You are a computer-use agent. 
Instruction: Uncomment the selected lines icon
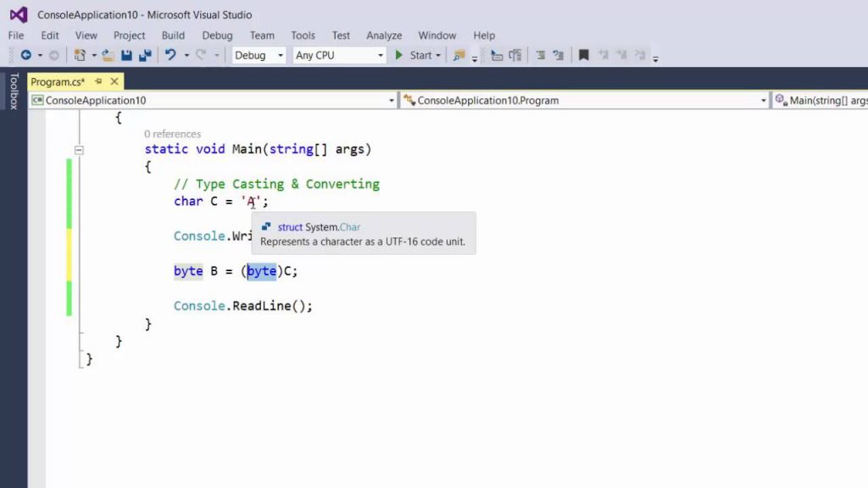[559, 55]
